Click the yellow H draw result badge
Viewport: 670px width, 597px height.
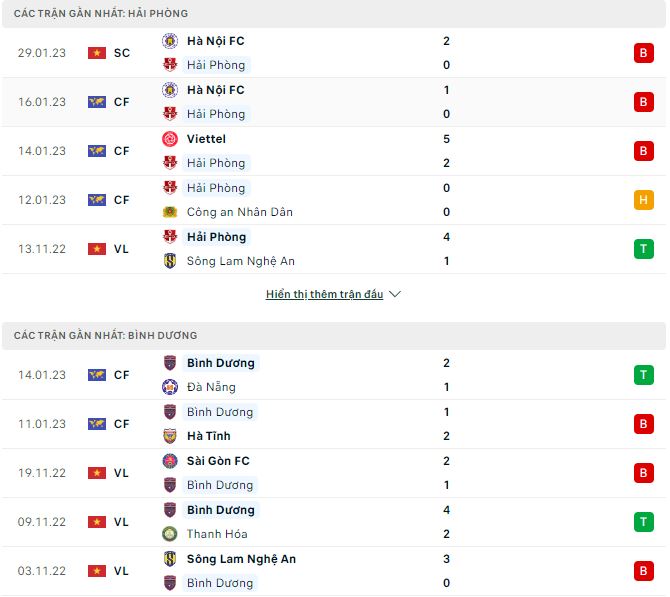point(643,200)
